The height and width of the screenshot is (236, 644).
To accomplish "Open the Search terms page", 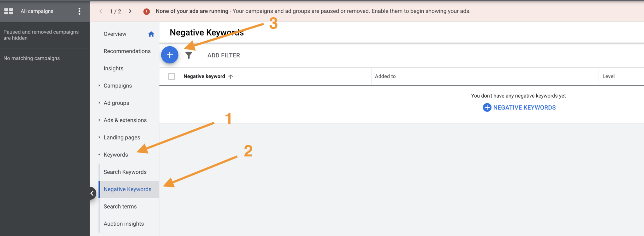I will [120, 206].
